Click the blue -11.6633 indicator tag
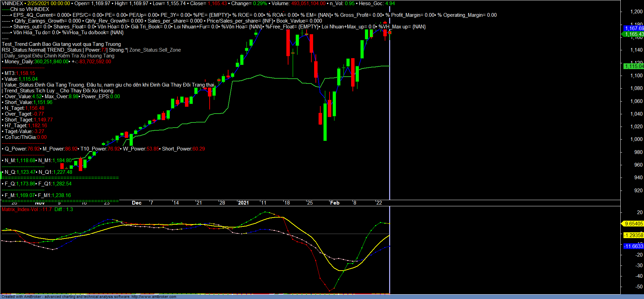 (633, 246)
